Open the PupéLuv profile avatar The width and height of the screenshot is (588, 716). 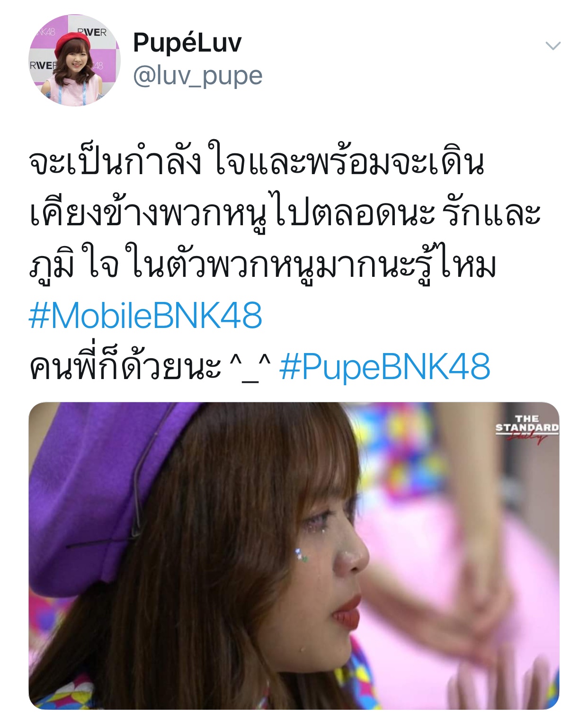(74, 60)
